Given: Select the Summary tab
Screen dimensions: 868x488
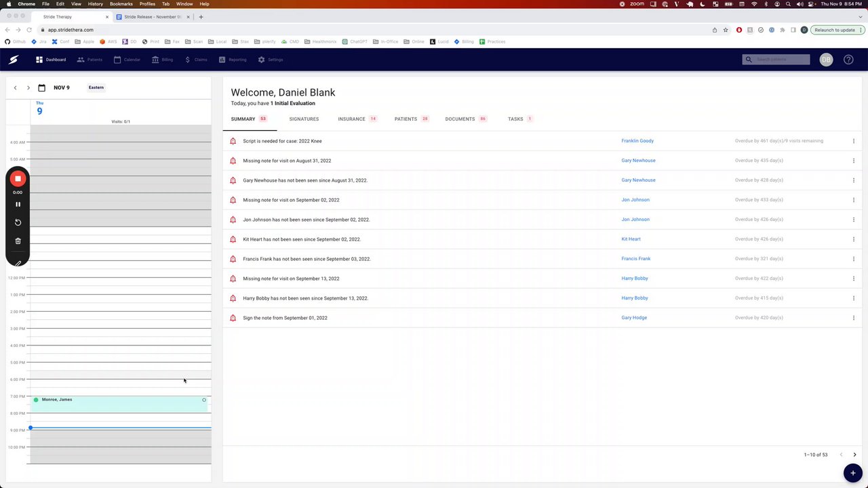Looking at the screenshot, I should click(x=249, y=119).
